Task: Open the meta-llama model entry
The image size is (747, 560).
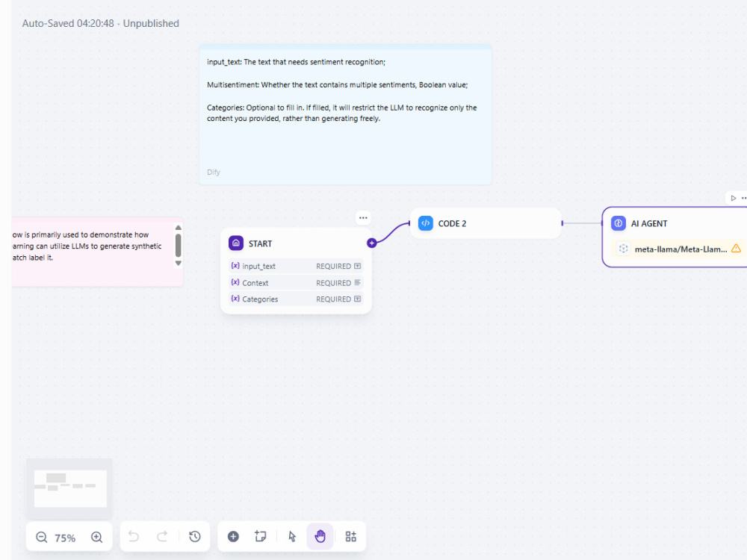Action: click(678, 249)
